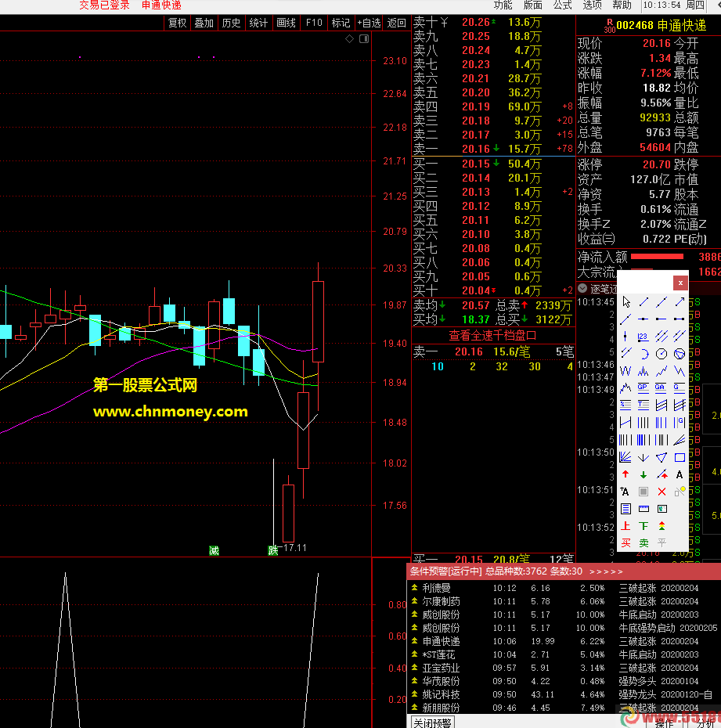Open the 查看全速千档盘口 link
721x728 pixels.
tap(492, 336)
